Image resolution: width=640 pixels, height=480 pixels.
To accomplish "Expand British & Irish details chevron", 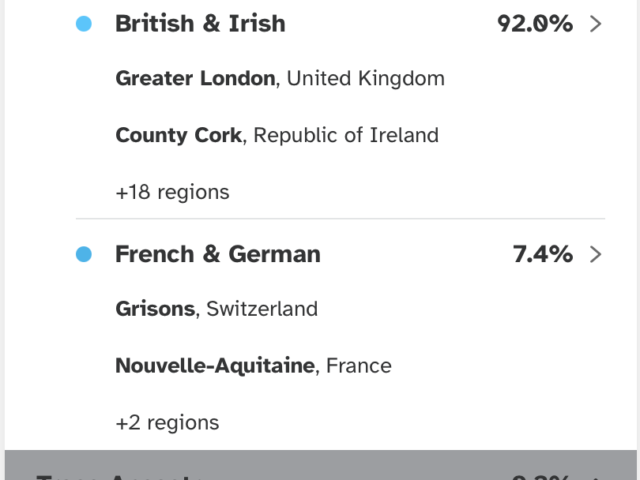I will pos(596,24).
